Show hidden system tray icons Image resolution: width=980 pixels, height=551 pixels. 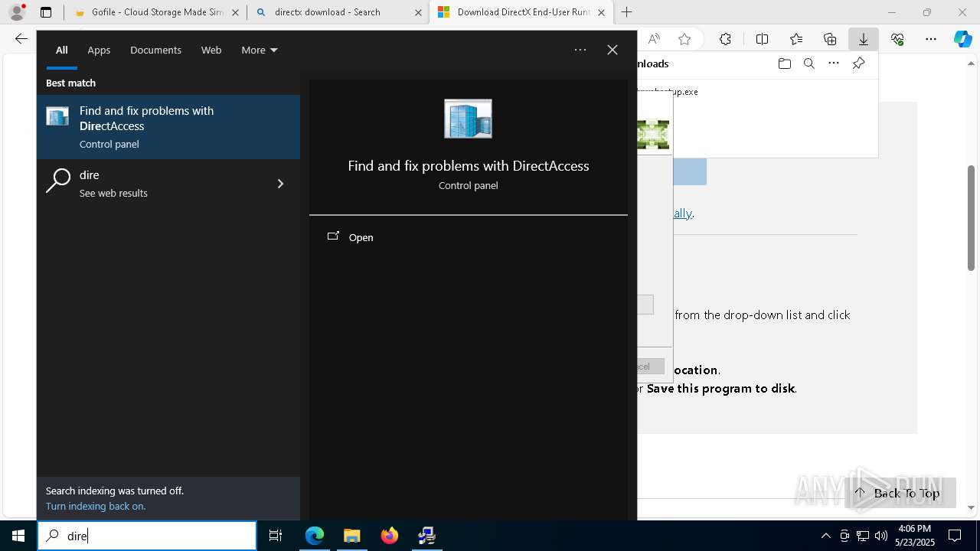[x=825, y=536]
